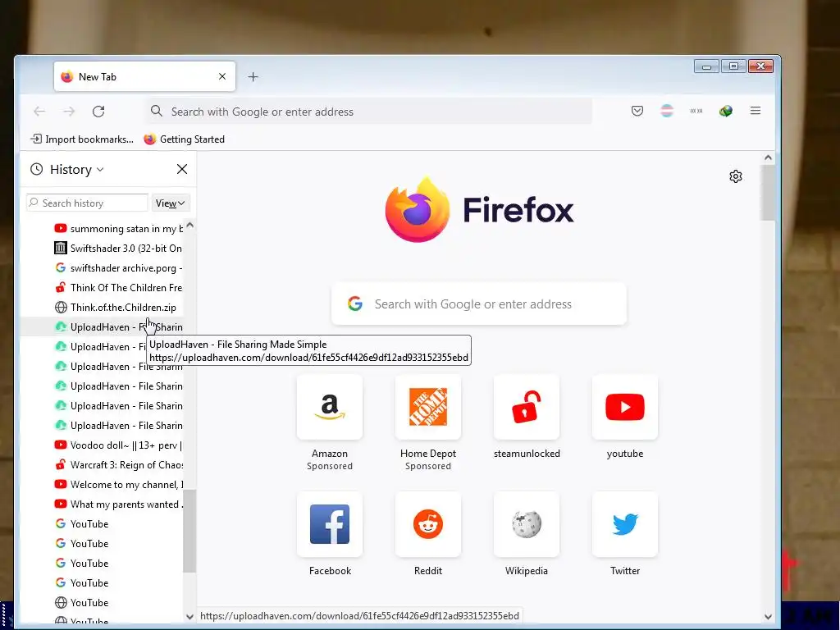Click the address bar search field

370,112
